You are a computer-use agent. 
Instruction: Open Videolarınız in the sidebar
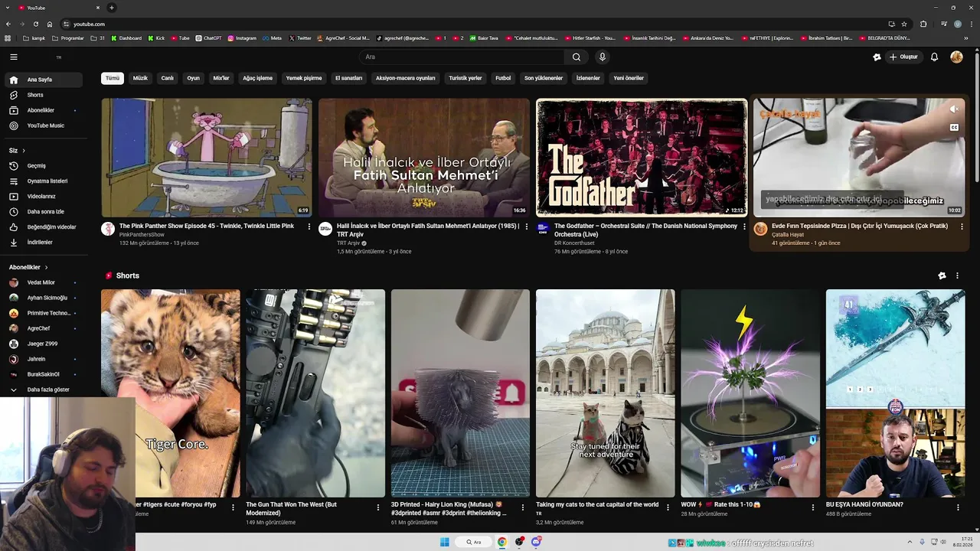click(x=43, y=197)
